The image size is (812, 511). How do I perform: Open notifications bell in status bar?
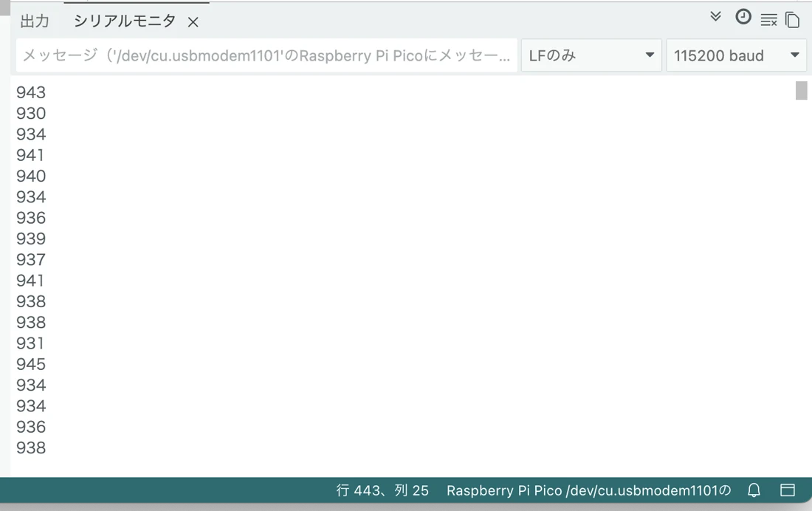754,490
